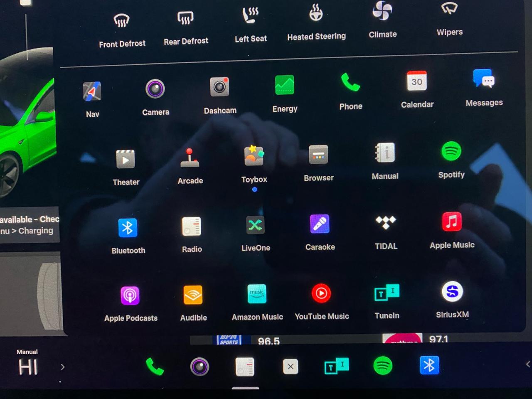
Task: Click the arrow at right edge of dock
Action: 527,364
